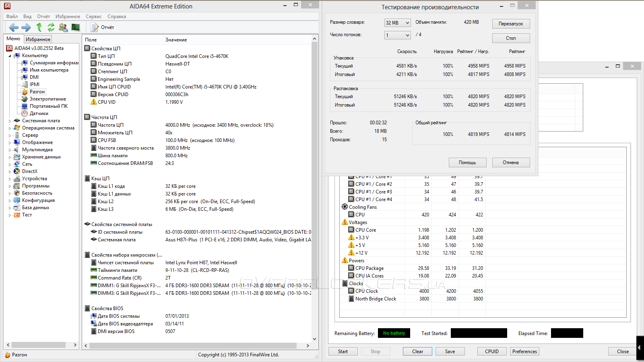Click the CPUID button

pos(492,352)
